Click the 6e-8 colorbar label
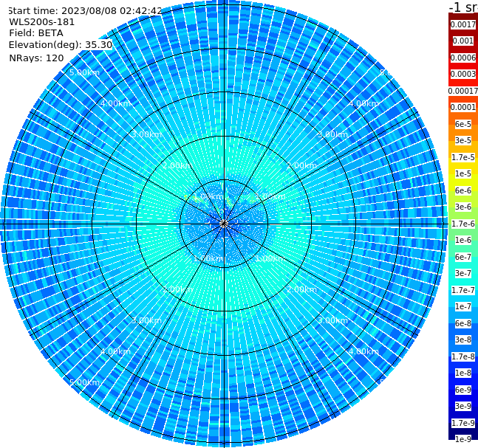This screenshot has width=478, height=448. (463, 323)
